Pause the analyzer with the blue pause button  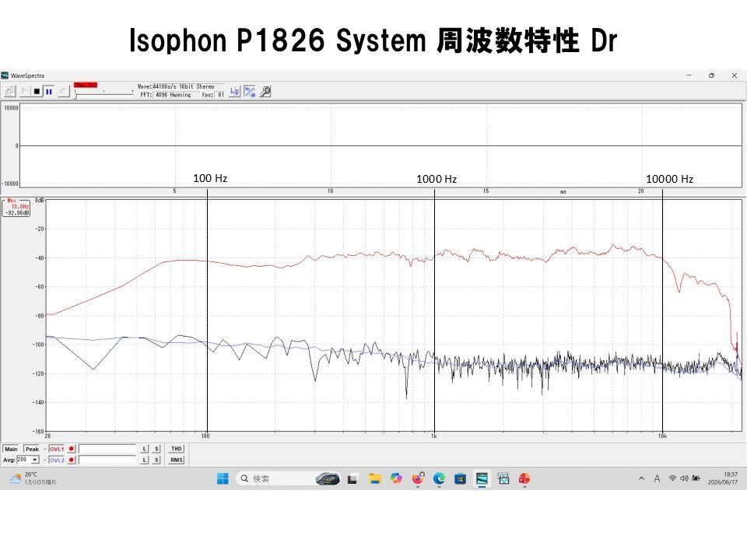(48, 91)
